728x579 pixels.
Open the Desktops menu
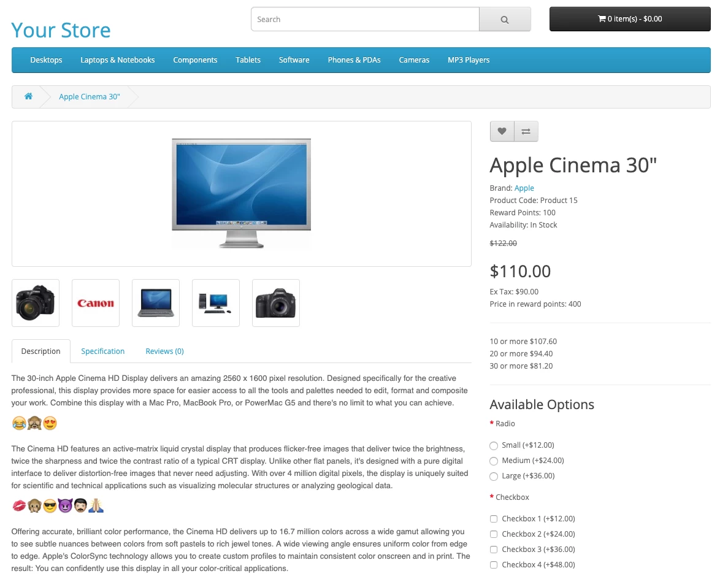pyautogui.click(x=46, y=60)
